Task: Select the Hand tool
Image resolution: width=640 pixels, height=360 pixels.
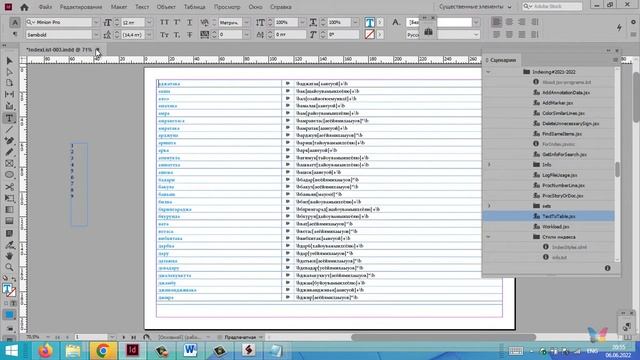Action: [x=9, y=256]
